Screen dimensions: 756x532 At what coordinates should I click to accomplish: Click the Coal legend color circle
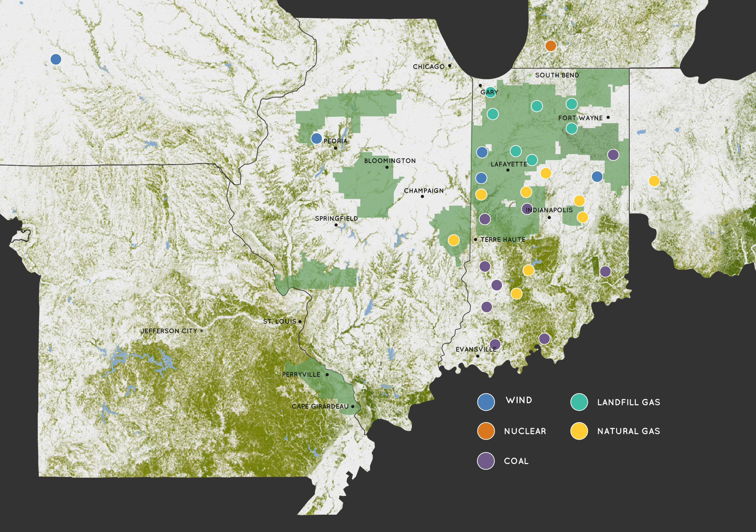[486, 461]
